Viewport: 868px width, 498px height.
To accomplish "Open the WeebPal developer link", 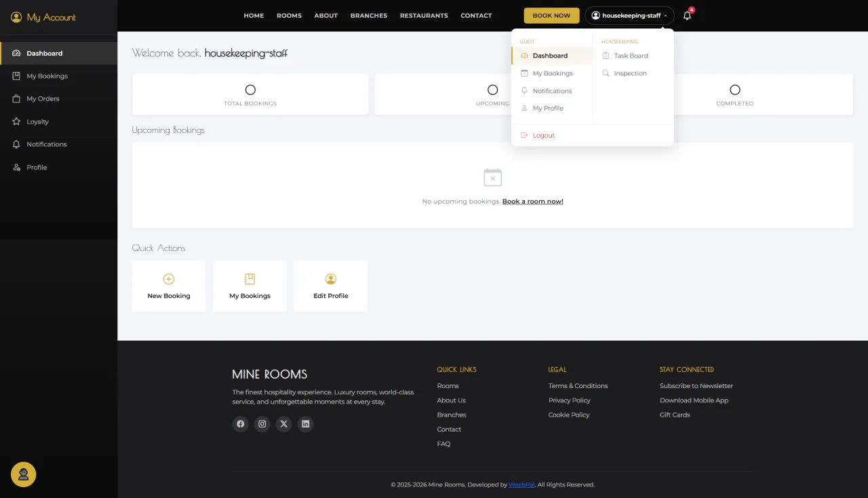I will [x=522, y=484].
